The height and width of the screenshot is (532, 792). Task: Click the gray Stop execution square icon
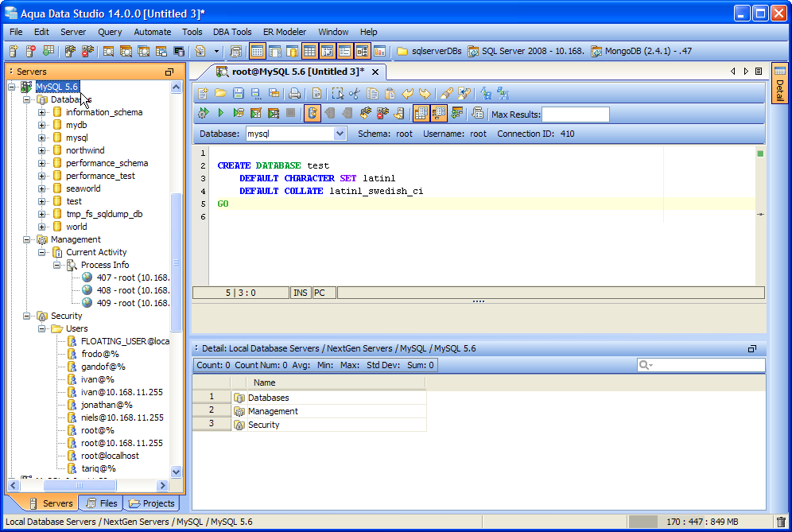click(x=290, y=113)
